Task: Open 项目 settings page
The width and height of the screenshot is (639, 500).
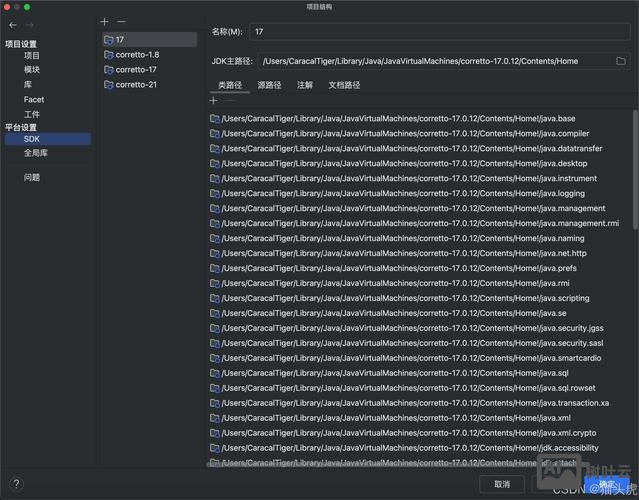Action: coord(32,55)
